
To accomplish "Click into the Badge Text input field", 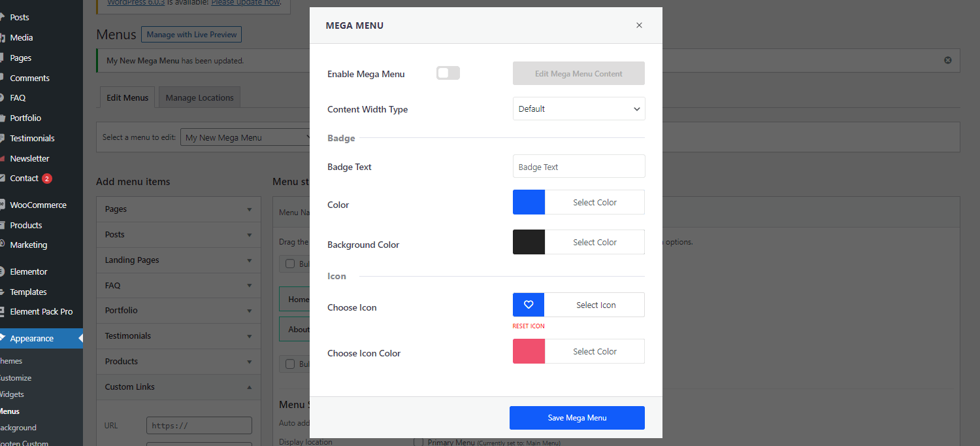I will coord(579,167).
